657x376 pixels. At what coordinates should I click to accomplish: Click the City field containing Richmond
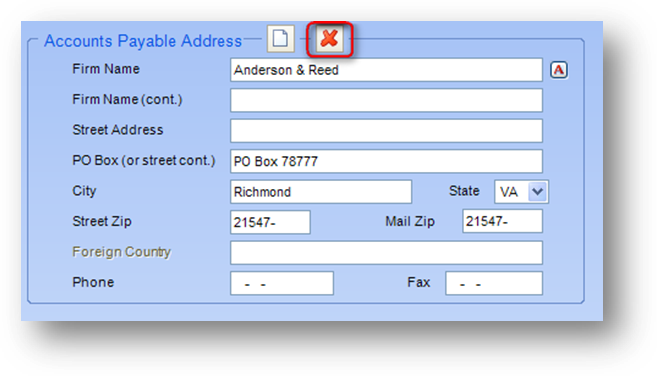point(321,192)
